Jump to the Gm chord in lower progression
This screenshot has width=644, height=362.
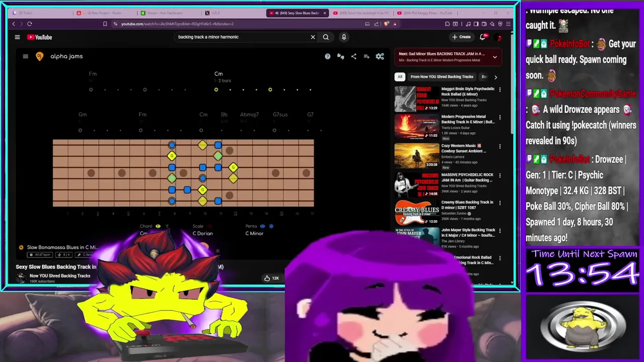pyautogui.click(x=83, y=115)
